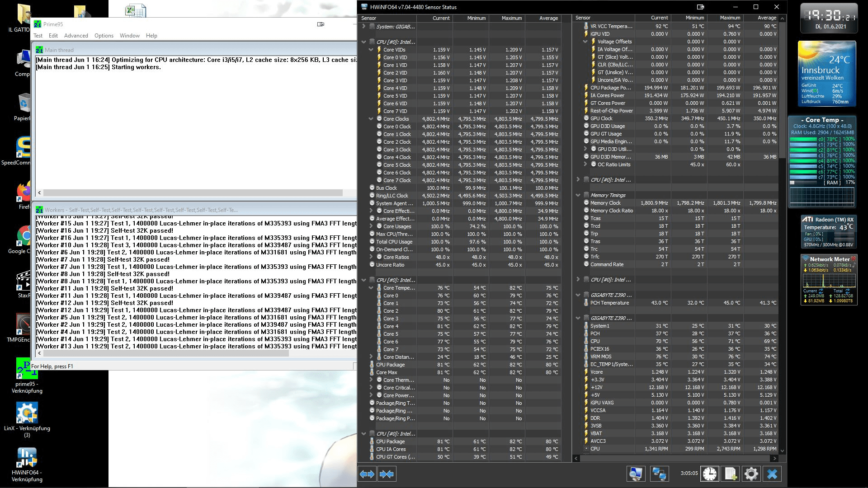868x488 pixels.
Task: Open HWiNFO network remote sensor icon
Action: click(x=659, y=474)
